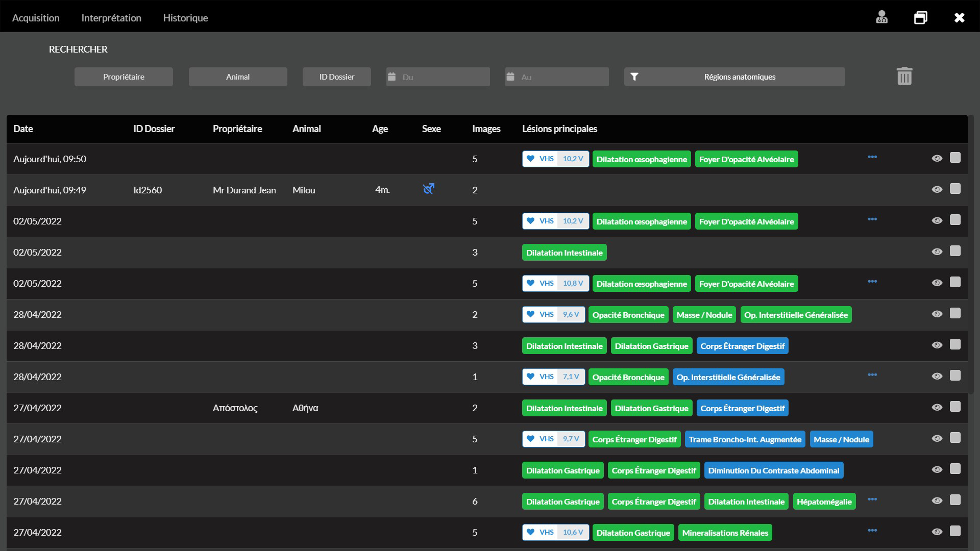Click Mineralisations Rénales lesion tag
Viewport: 980px width, 551px height.
click(725, 533)
